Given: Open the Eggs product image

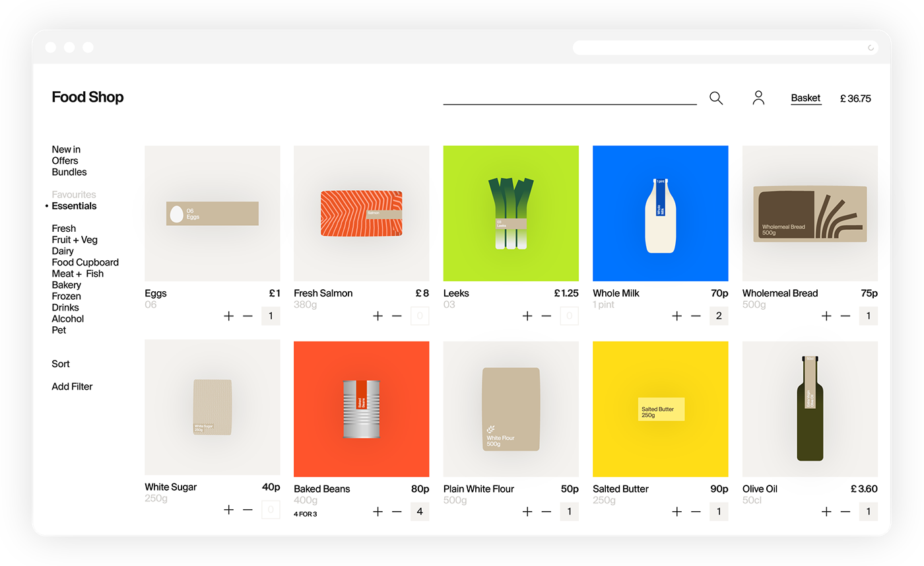Looking at the screenshot, I should coord(213,213).
